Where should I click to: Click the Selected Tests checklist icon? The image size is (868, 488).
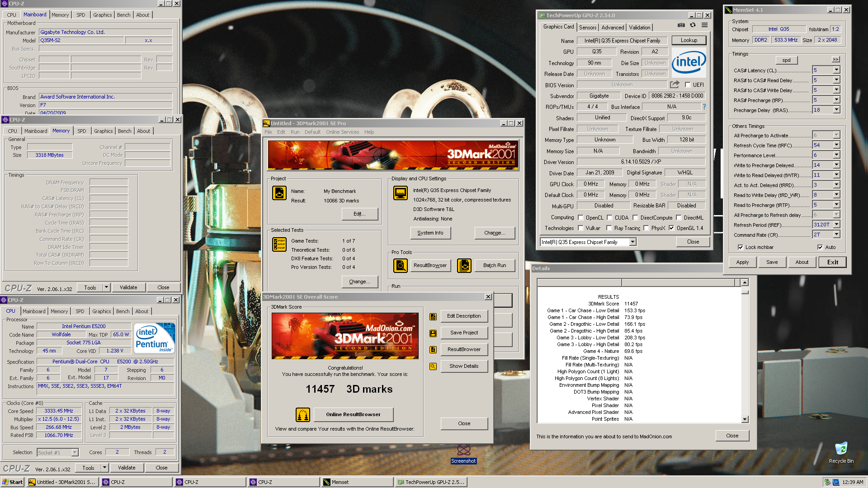point(279,244)
